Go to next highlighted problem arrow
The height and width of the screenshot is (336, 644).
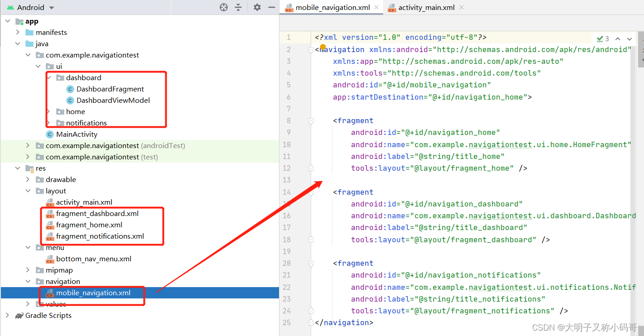click(x=630, y=39)
